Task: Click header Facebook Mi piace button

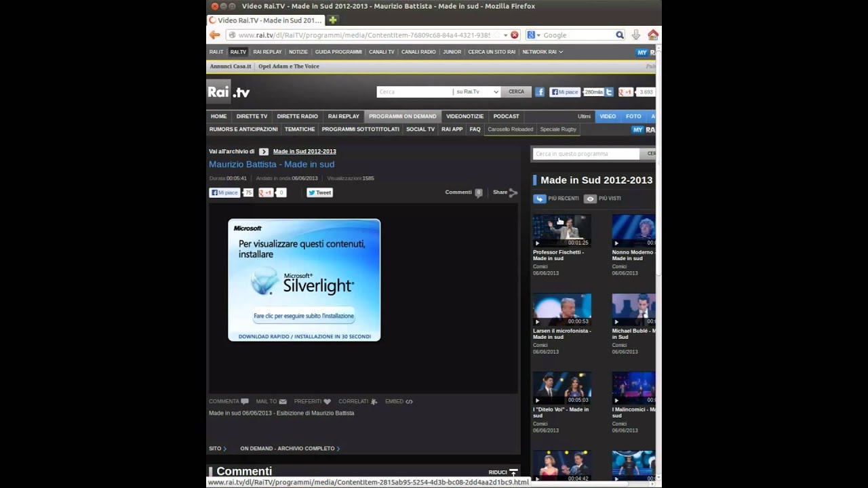Action: click(565, 92)
